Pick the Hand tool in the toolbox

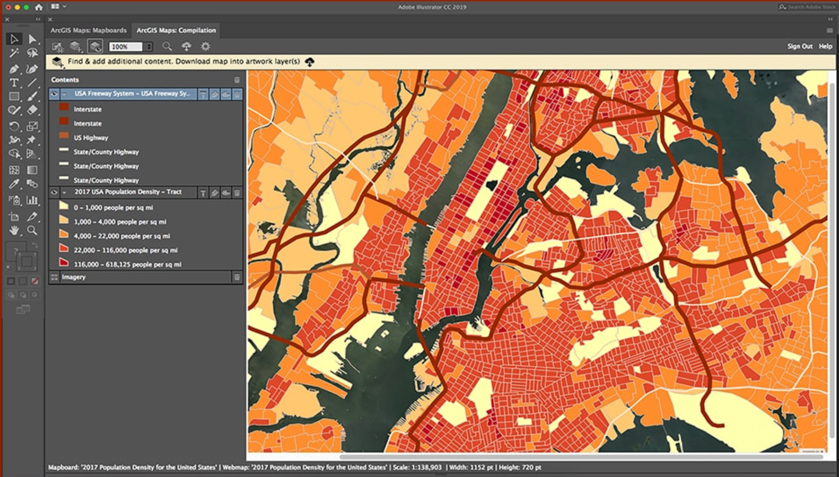[x=14, y=230]
